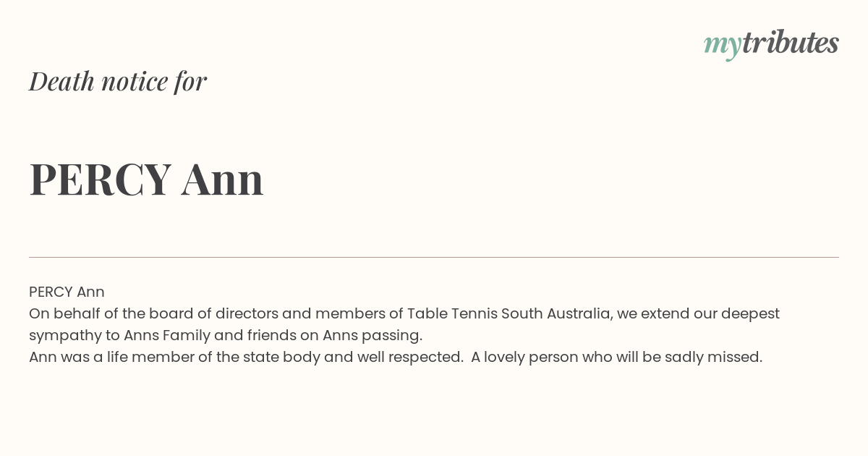Click the word "PERCY" in large title
Image resolution: width=868 pixels, height=456 pixels.
[101, 180]
